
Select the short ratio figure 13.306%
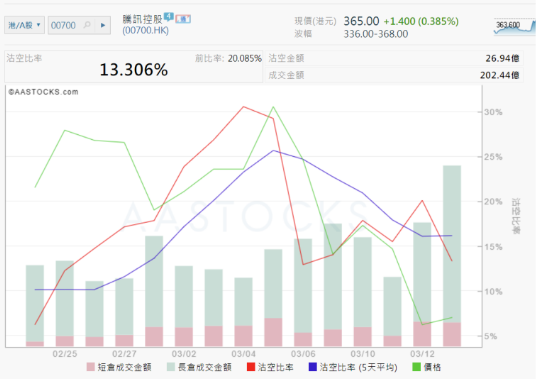coord(134,70)
